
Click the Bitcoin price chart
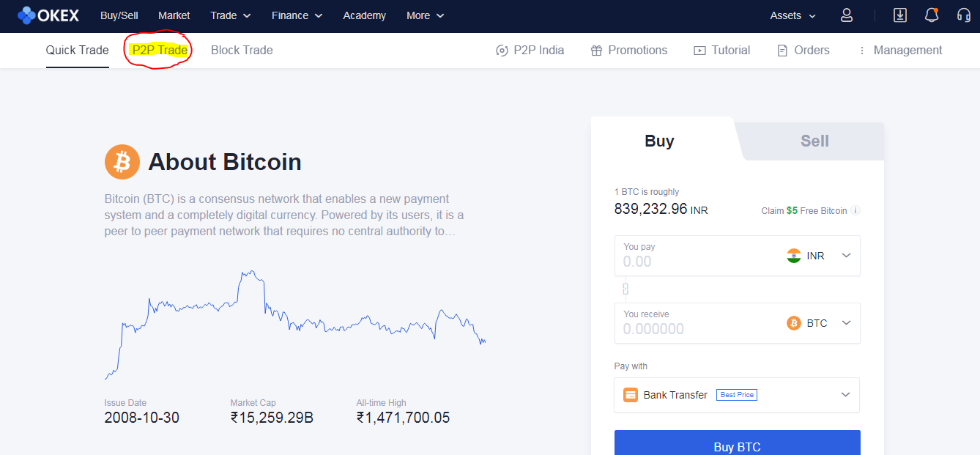coord(295,325)
